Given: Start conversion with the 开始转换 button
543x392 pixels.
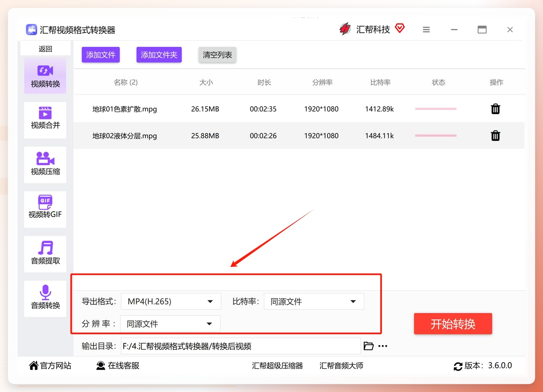Looking at the screenshot, I should pyautogui.click(x=453, y=324).
